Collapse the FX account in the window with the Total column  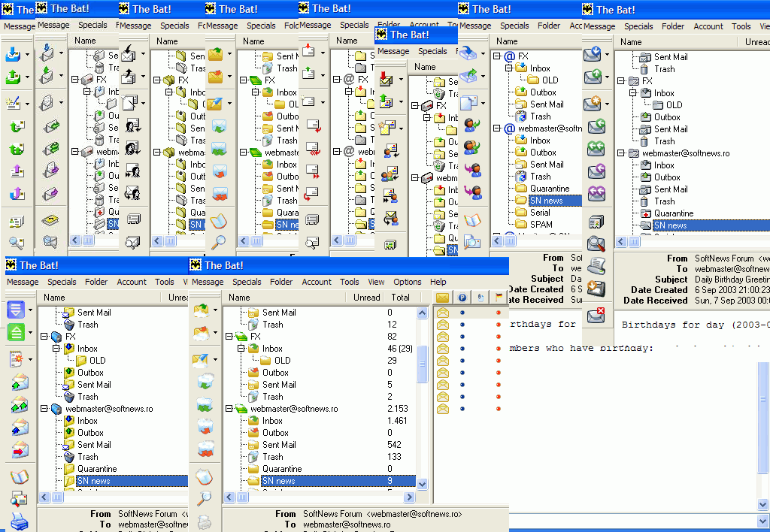click(x=229, y=336)
